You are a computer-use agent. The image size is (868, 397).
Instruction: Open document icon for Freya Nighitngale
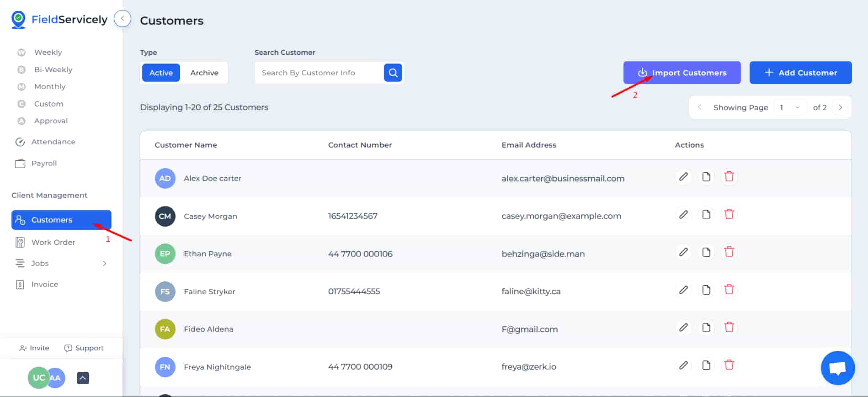click(x=706, y=365)
